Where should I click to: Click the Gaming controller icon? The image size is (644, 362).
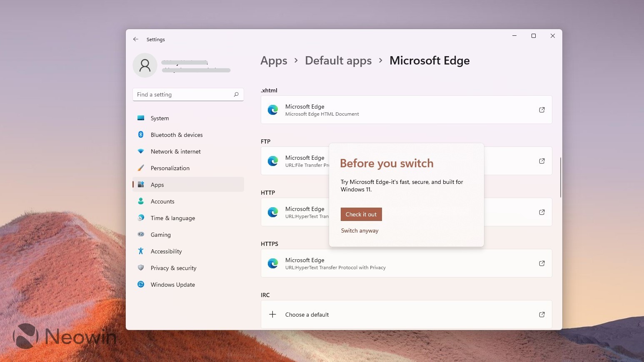pos(141,235)
